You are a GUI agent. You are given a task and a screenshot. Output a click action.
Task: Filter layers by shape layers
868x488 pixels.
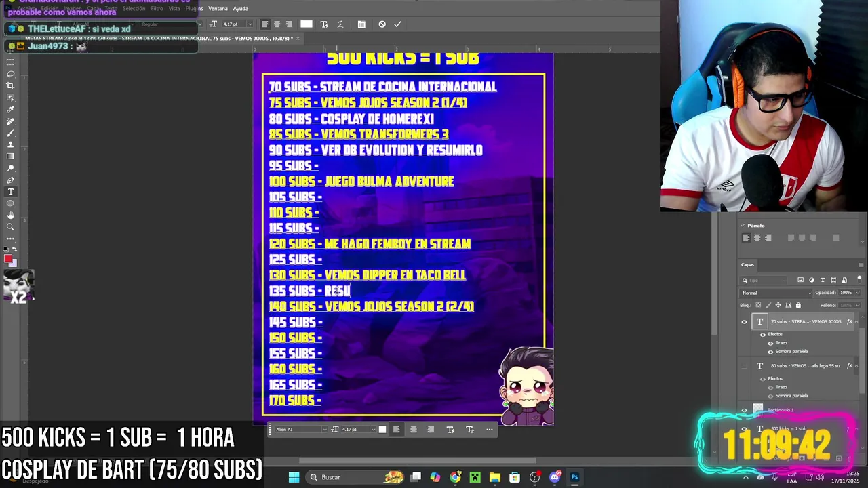coord(833,280)
